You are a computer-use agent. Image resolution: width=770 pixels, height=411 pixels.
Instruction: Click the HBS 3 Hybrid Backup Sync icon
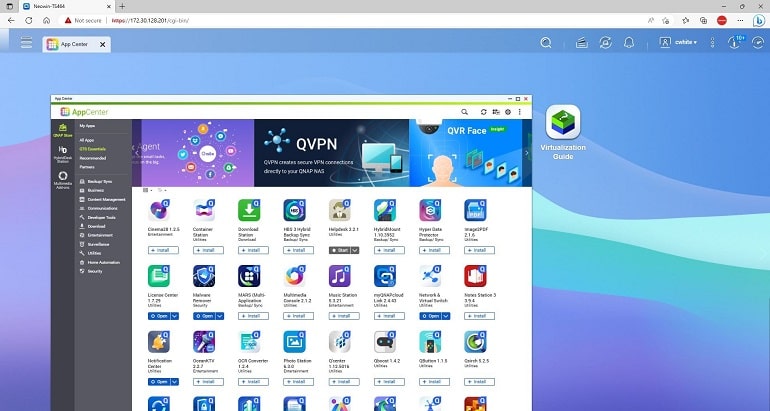pos(294,210)
